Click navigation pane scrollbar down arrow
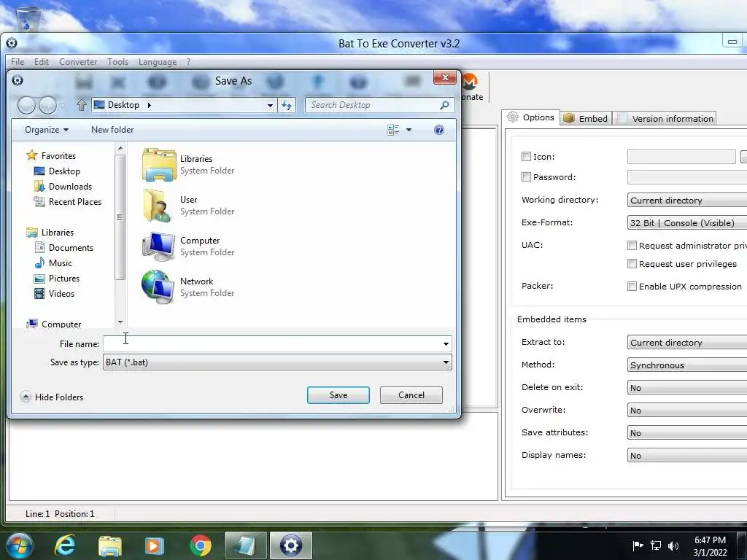The height and width of the screenshot is (560, 747). [x=120, y=322]
